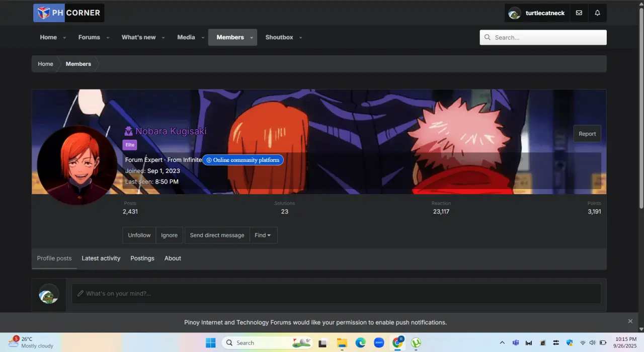
Task: Open clock showing 10:15 PM
Action: [x=626, y=342]
